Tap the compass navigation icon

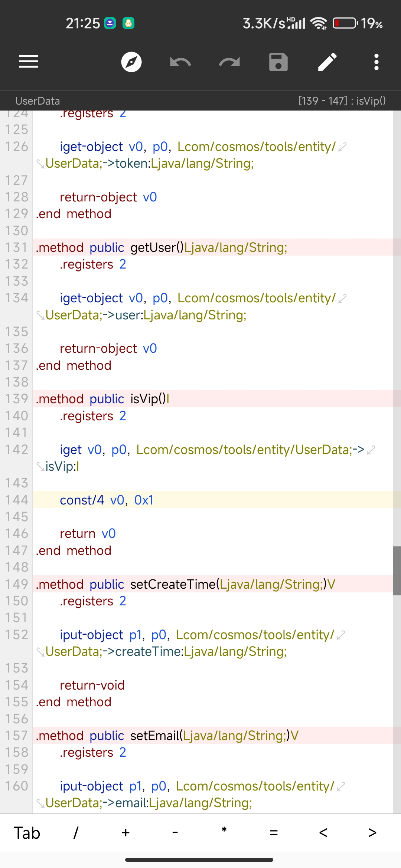click(x=131, y=62)
